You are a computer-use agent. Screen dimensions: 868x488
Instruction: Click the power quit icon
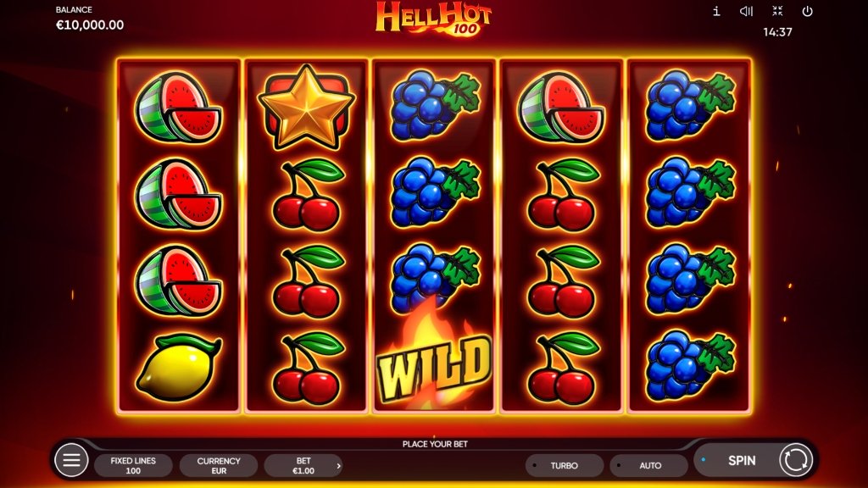point(807,11)
